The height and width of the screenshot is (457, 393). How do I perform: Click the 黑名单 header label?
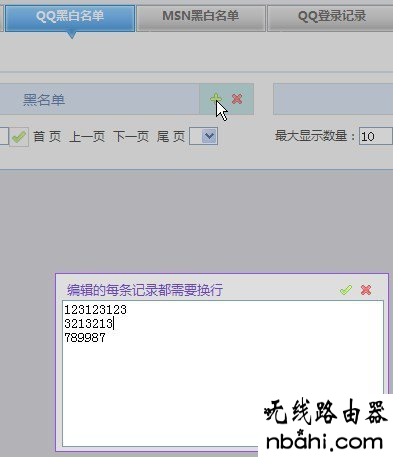[44, 100]
